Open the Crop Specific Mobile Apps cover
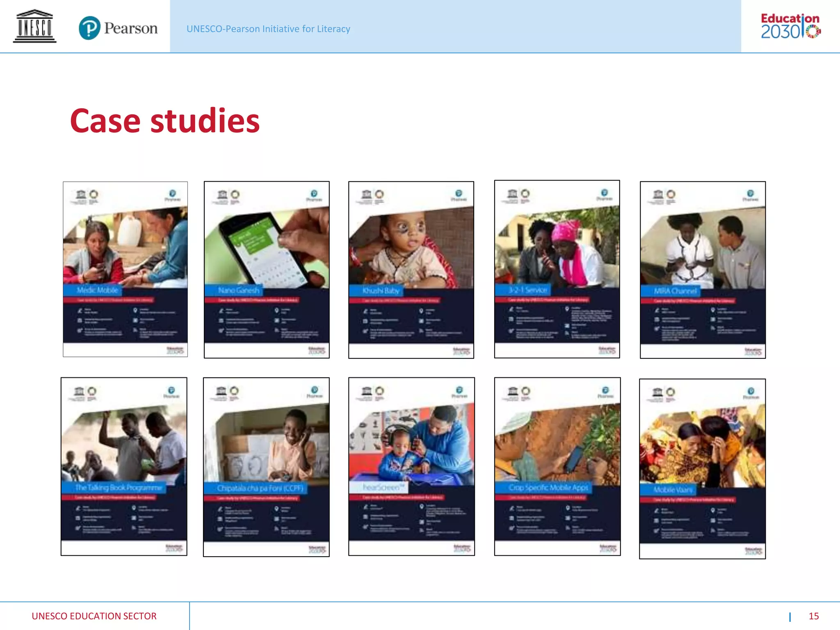This screenshot has width=840, height=630. 557,466
